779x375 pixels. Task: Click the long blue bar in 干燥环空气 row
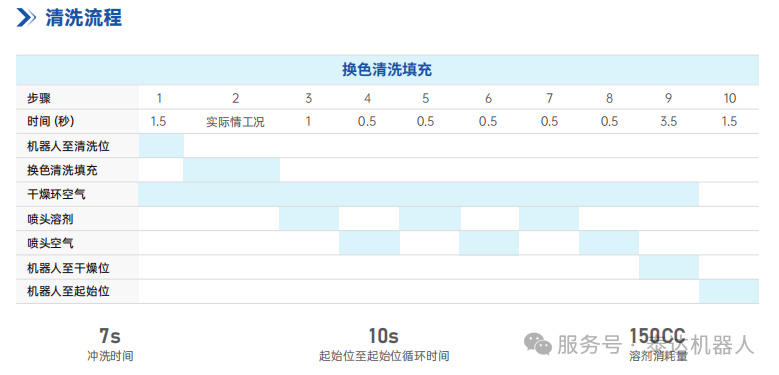[x=418, y=194]
